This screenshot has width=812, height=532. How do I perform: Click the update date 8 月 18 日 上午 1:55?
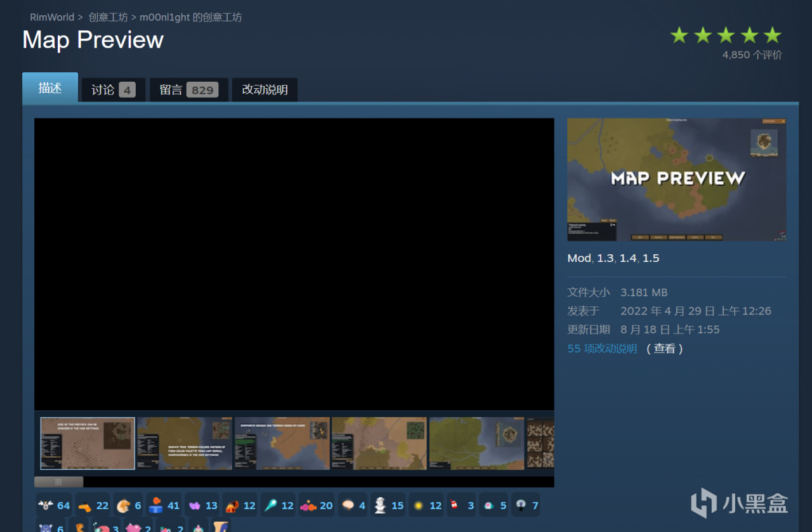[x=670, y=330]
